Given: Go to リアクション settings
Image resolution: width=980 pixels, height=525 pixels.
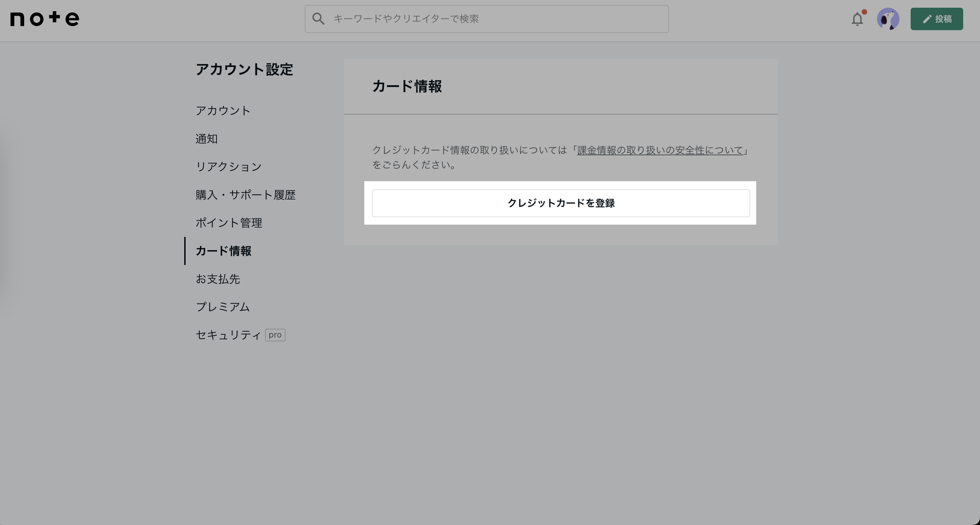Looking at the screenshot, I should [x=229, y=167].
